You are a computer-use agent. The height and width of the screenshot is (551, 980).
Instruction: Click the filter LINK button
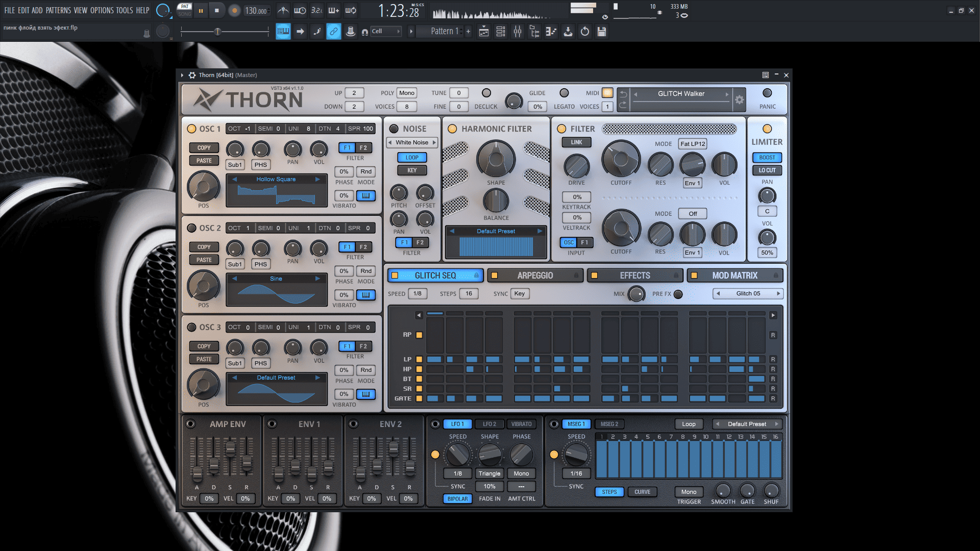577,142
